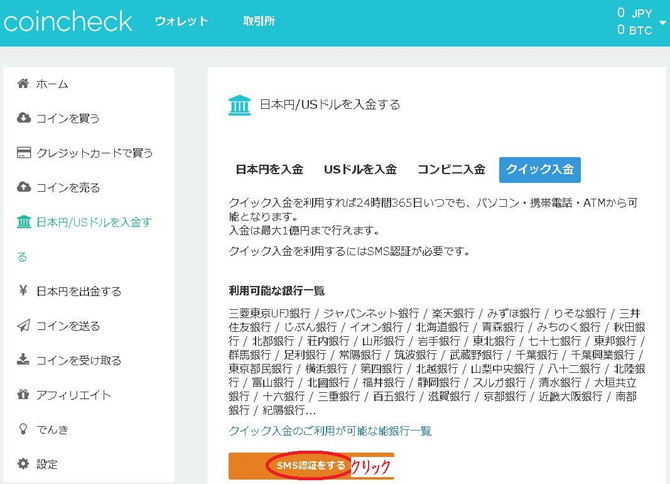Click the paper plane icon
The height and width of the screenshot is (484, 670).
pyautogui.click(x=24, y=326)
